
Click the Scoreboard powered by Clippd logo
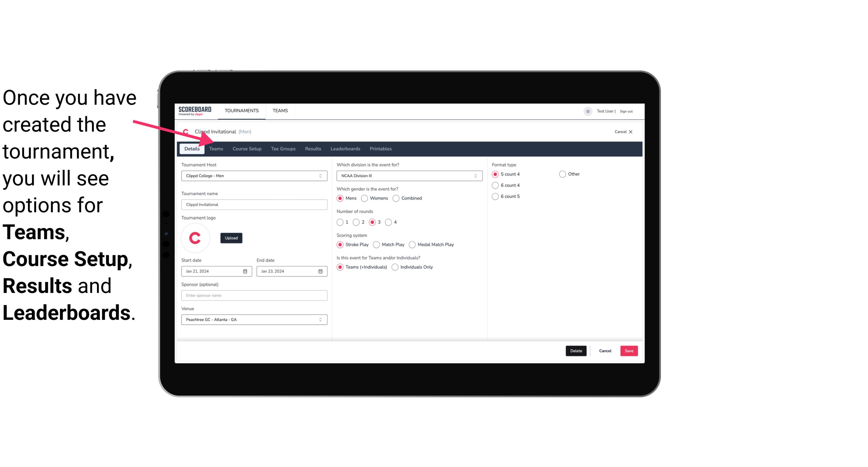[x=194, y=110]
